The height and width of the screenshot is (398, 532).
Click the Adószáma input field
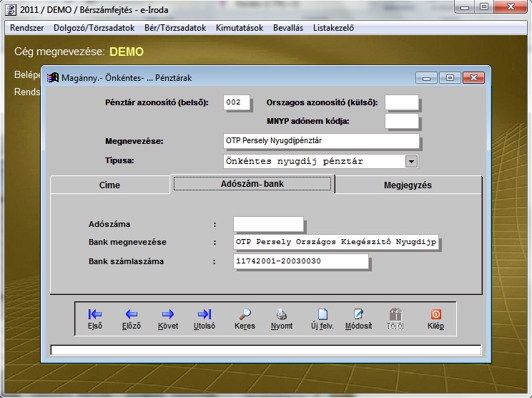point(268,224)
